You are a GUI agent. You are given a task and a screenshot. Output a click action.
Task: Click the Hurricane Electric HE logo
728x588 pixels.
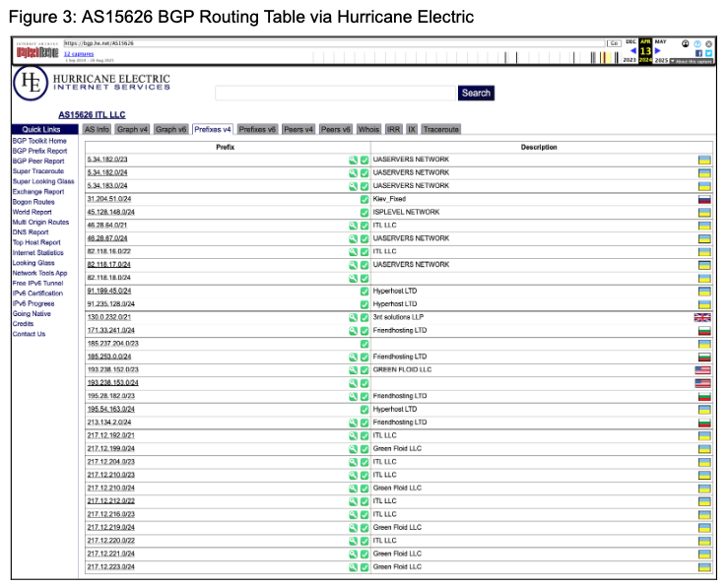(31, 83)
